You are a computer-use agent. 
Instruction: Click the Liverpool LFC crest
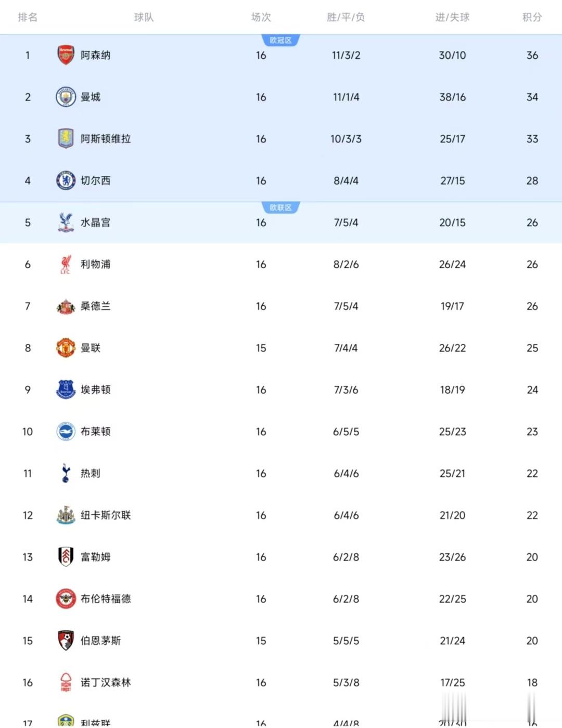click(x=66, y=264)
